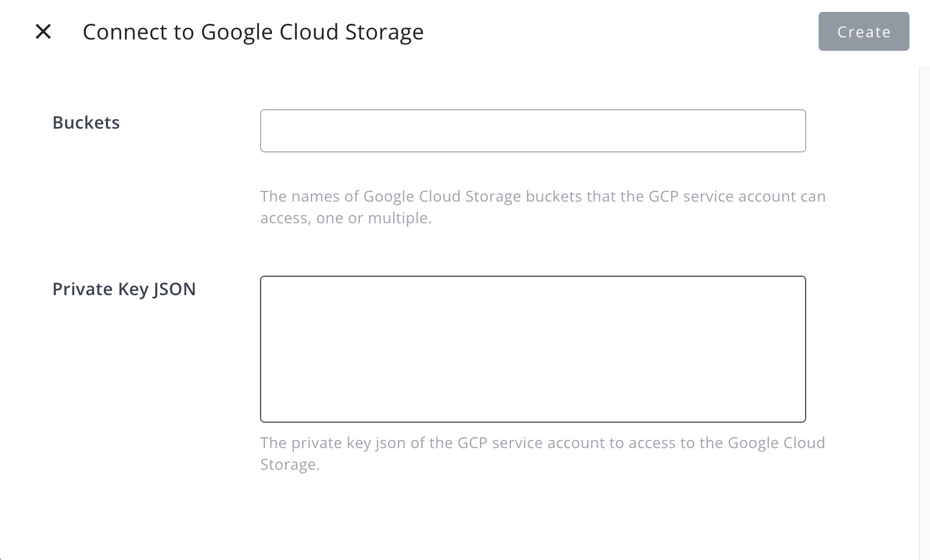930x560 pixels.
Task: Close the Connect to Google Cloud Storage dialog
Action: 43,32
